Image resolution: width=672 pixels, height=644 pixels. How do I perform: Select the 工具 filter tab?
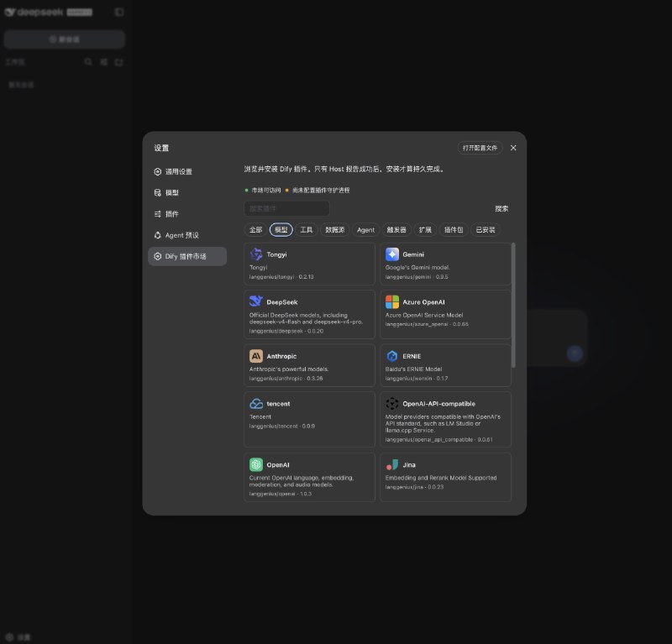point(306,230)
